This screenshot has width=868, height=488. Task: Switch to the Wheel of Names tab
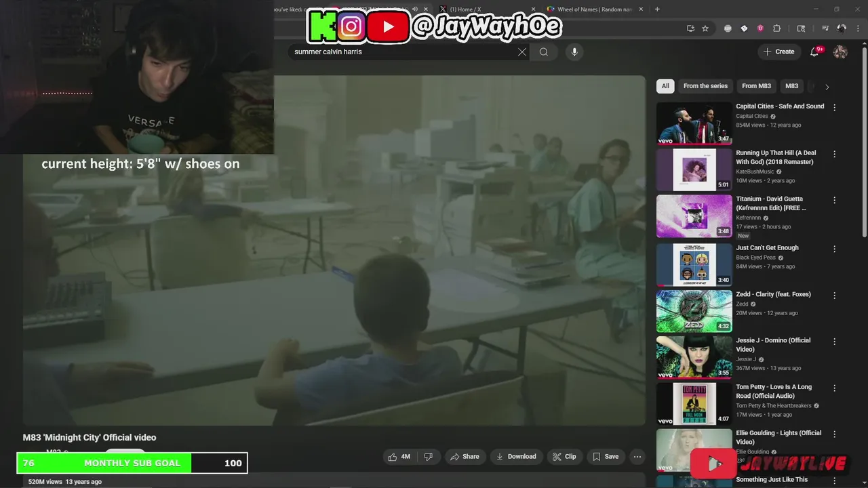click(595, 9)
